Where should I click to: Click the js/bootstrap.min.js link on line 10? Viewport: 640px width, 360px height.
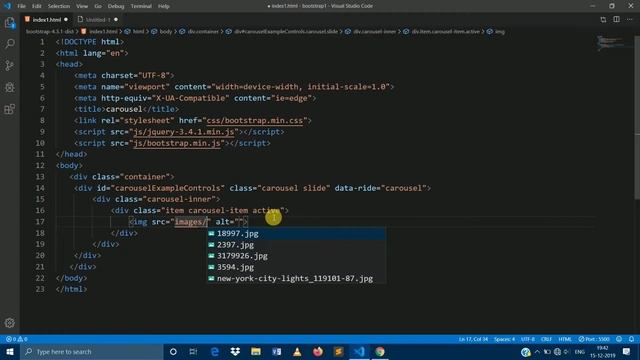coord(177,143)
